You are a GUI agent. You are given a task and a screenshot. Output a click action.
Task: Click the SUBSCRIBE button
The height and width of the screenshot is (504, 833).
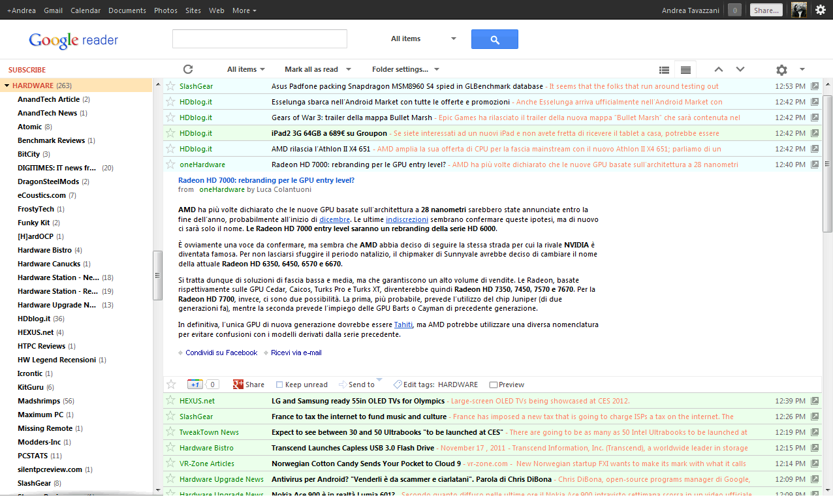tap(27, 70)
